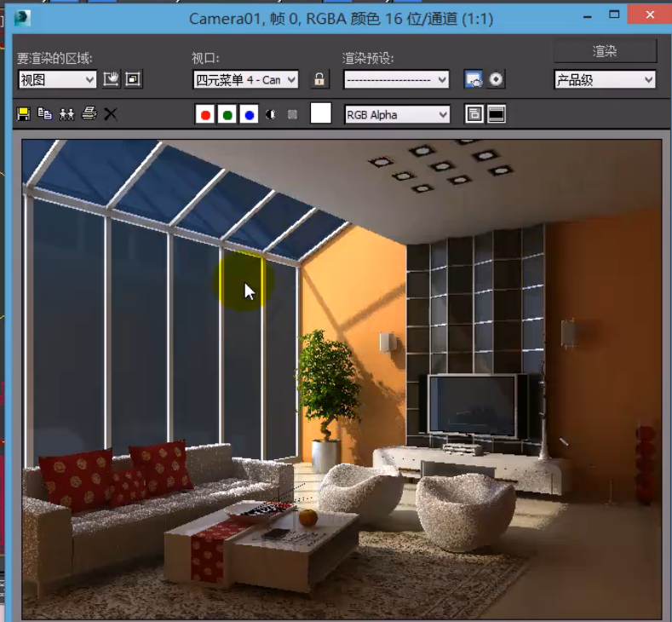Clear the rendered image with X icon
Image resolution: width=672 pixels, height=622 pixels.
point(111,114)
